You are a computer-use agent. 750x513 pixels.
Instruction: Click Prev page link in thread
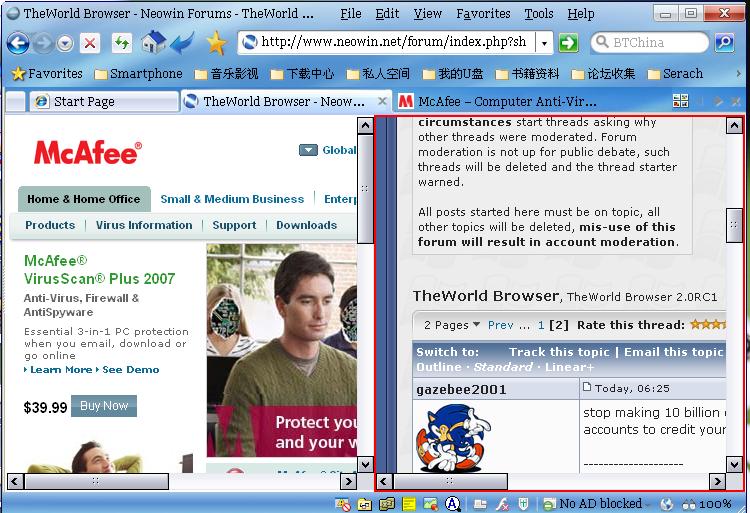500,325
